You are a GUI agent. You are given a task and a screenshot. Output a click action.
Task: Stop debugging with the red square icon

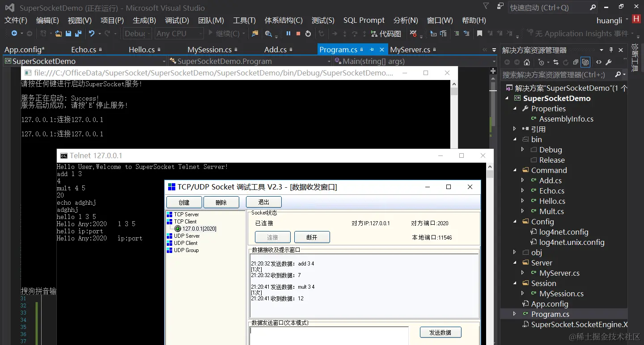point(298,34)
